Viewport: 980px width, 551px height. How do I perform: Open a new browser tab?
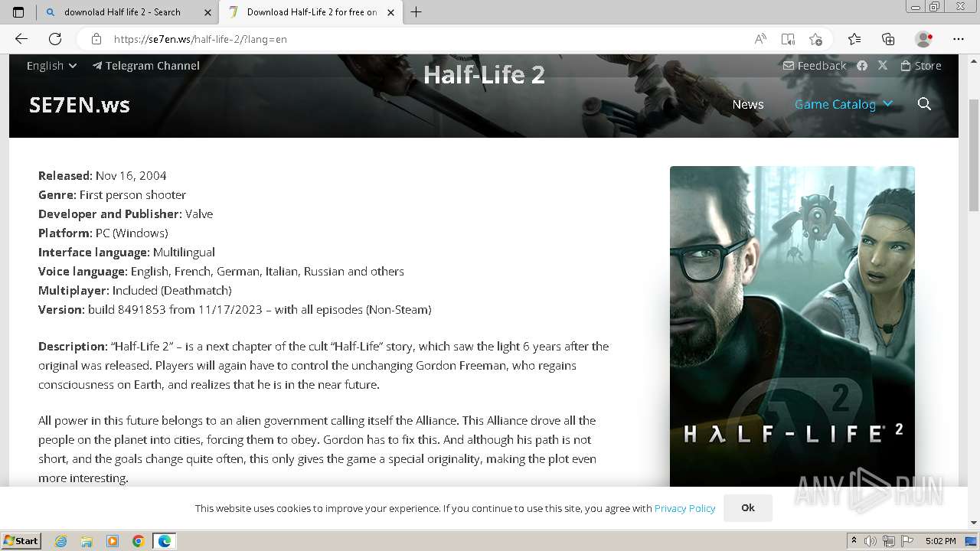[x=416, y=11]
